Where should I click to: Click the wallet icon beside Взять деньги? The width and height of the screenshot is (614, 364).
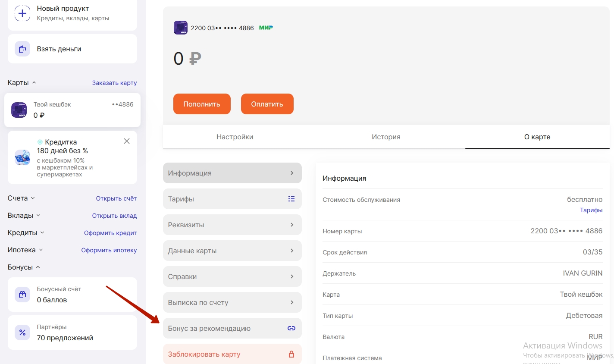(x=22, y=49)
